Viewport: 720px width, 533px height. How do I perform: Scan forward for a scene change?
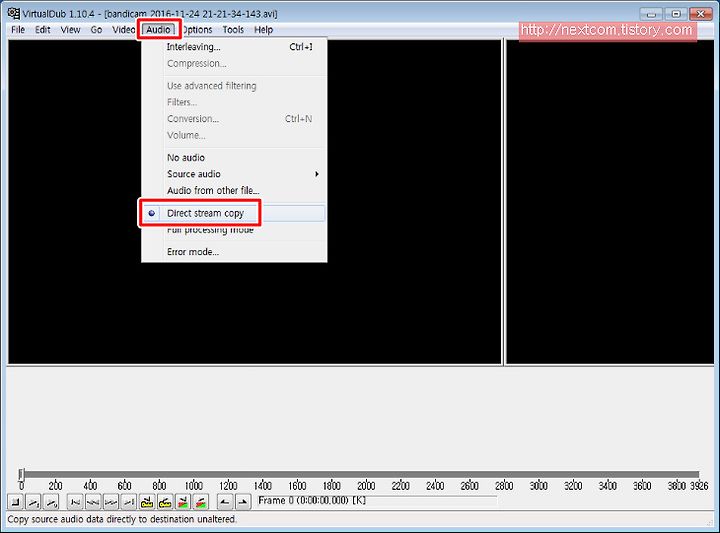(201, 502)
